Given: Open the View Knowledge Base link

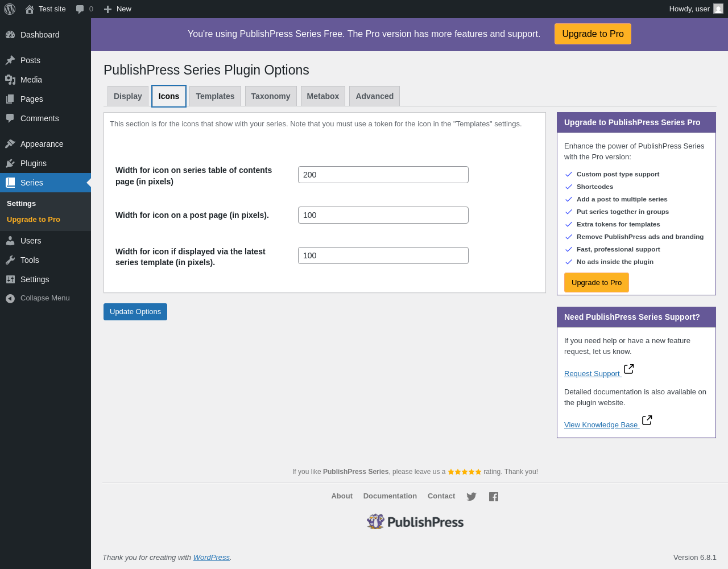Looking at the screenshot, I should point(601,425).
